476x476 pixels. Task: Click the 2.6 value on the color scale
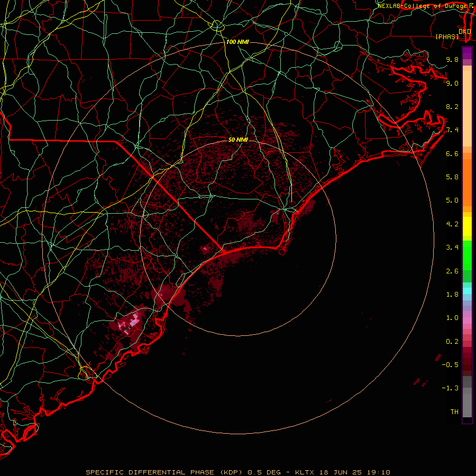click(452, 271)
